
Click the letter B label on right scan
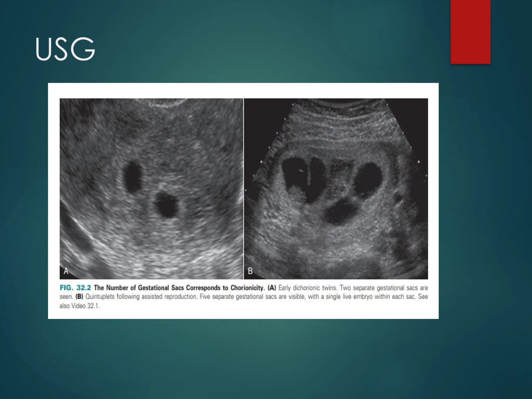pyautogui.click(x=250, y=271)
